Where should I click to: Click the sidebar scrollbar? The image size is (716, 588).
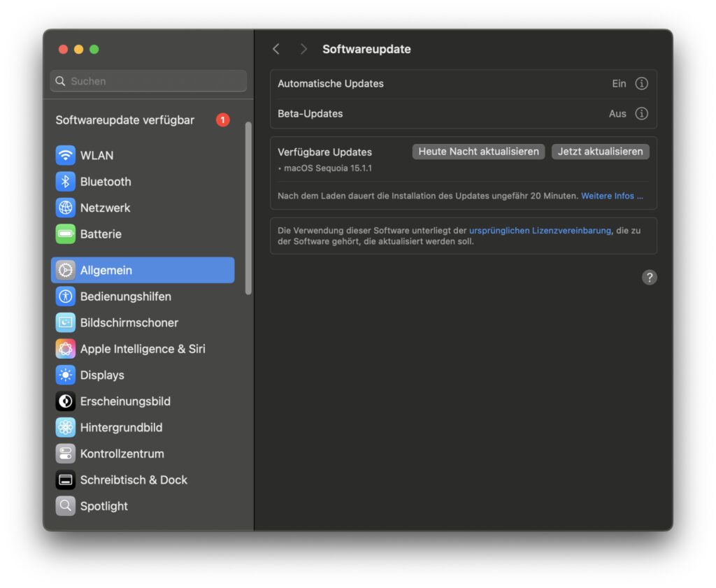pyautogui.click(x=248, y=208)
